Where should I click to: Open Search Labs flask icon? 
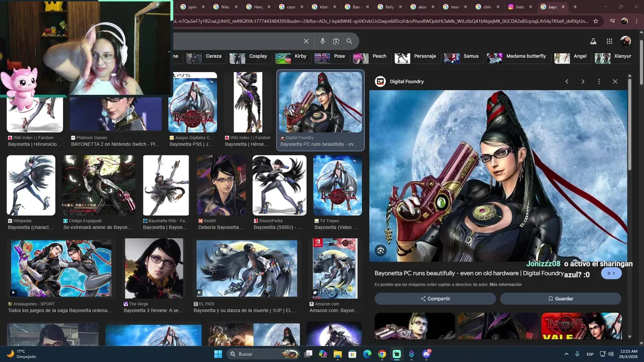click(593, 41)
